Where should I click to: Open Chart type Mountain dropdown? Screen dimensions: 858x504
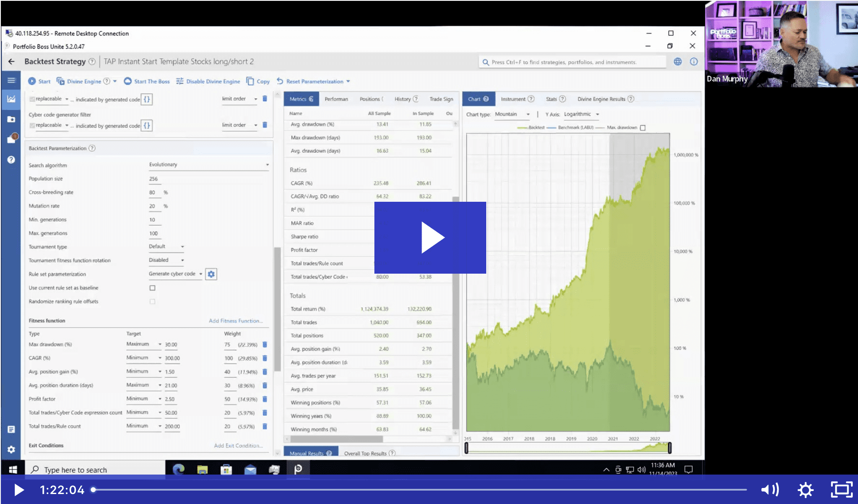pyautogui.click(x=512, y=114)
